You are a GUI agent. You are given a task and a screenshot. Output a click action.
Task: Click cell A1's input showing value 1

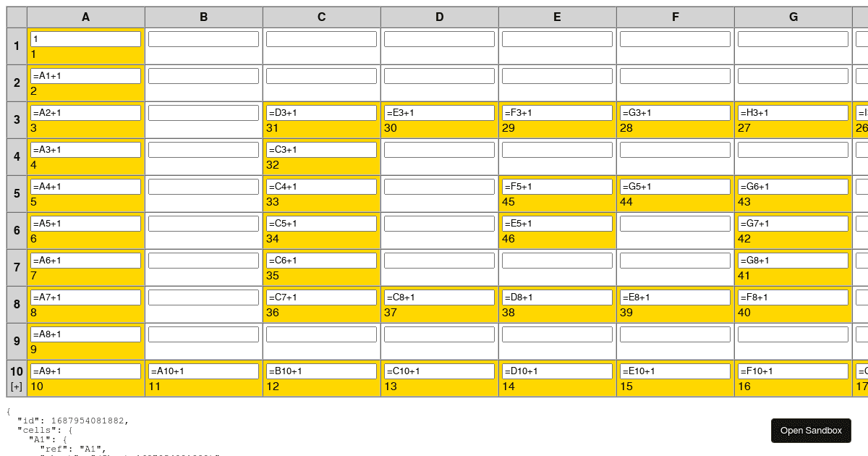pos(85,38)
